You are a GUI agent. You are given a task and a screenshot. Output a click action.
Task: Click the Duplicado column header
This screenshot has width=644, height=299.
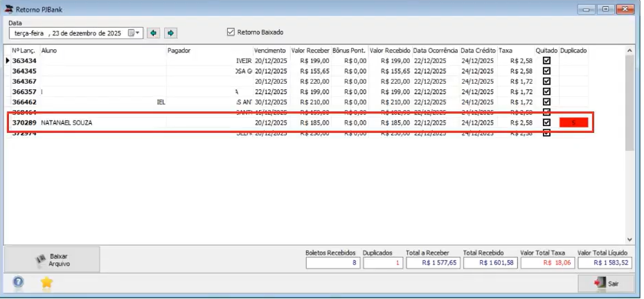(x=573, y=51)
